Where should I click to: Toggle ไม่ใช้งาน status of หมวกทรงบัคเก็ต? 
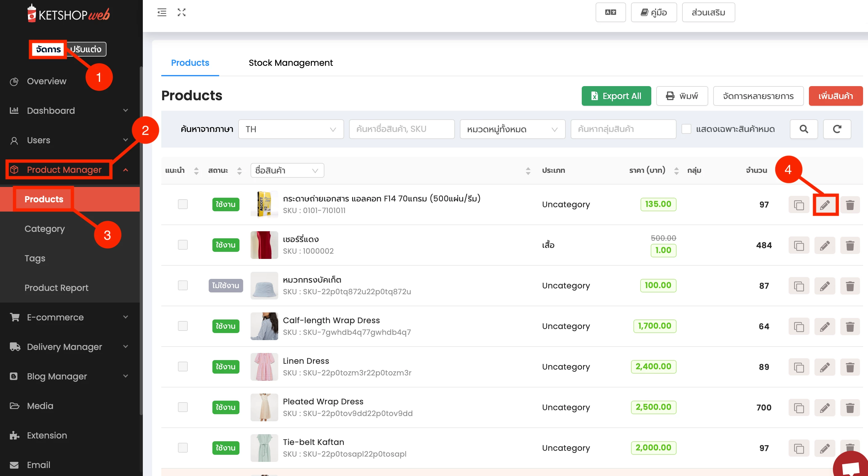click(x=225, y=285)
